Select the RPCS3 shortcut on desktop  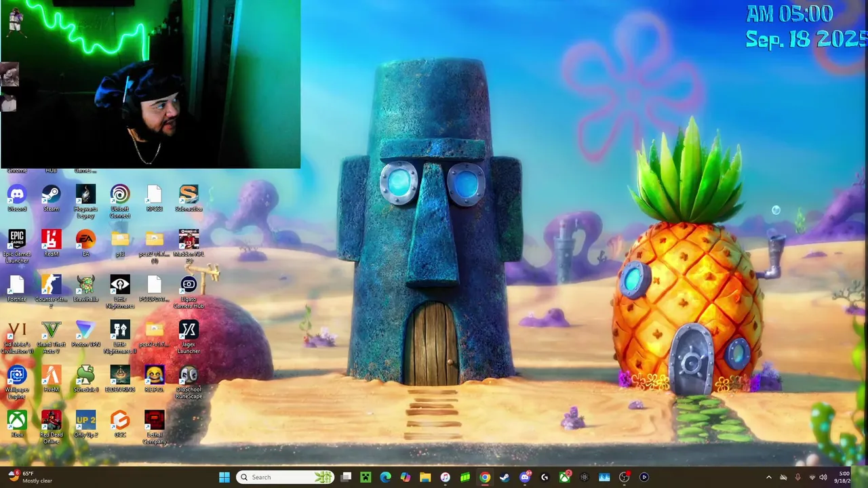(x=154, y=199)
